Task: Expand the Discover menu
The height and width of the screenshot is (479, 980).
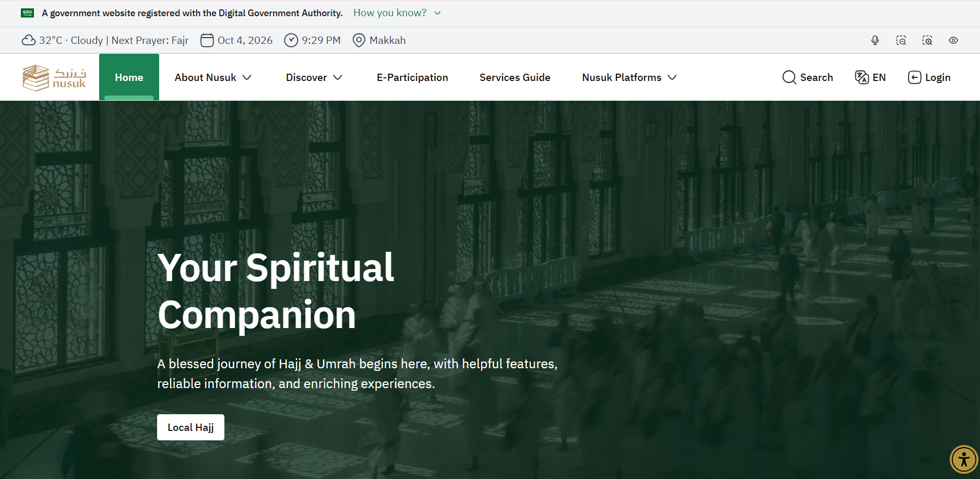Action: (x=314, y=77)
